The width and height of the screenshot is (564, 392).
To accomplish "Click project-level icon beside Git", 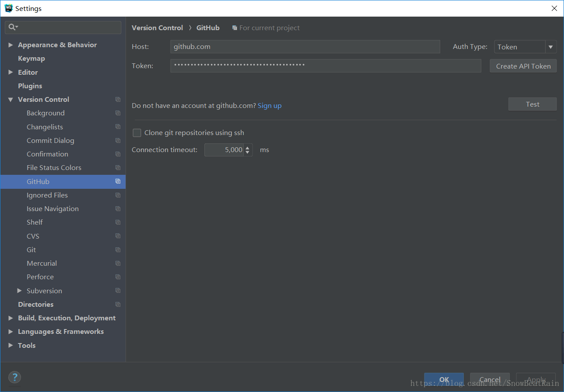I will tap(118, 250).
